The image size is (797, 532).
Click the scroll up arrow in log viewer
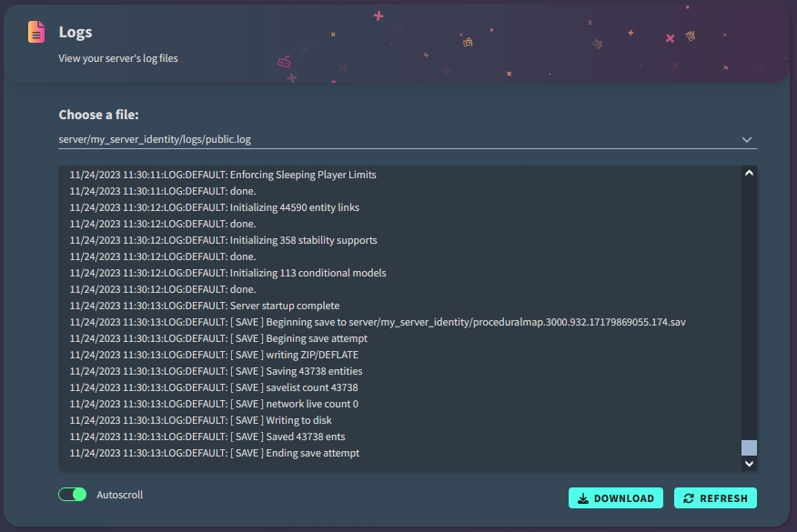[x=749, y=173]
